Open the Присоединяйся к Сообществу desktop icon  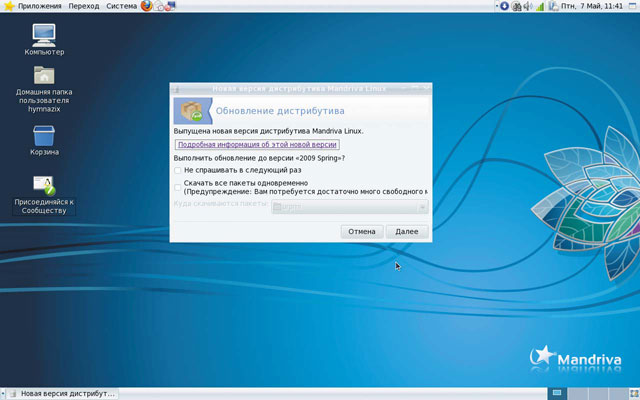coord(44,195)
